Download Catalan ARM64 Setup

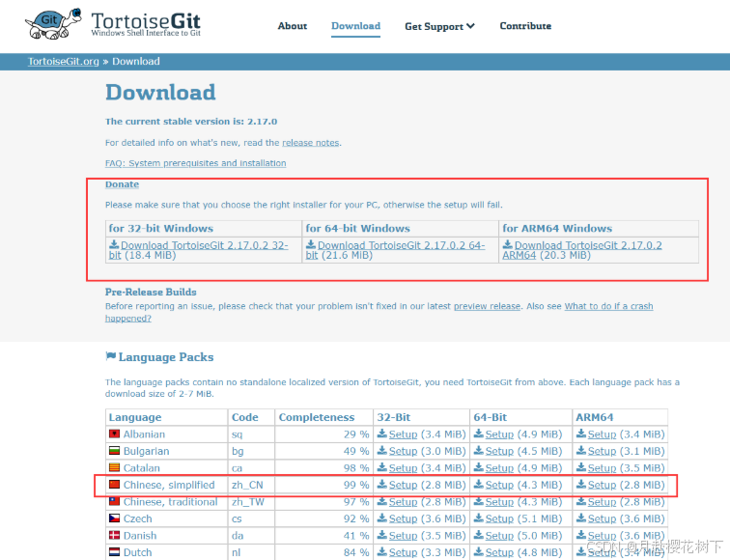pyautogui.click(x=602, y=468)
